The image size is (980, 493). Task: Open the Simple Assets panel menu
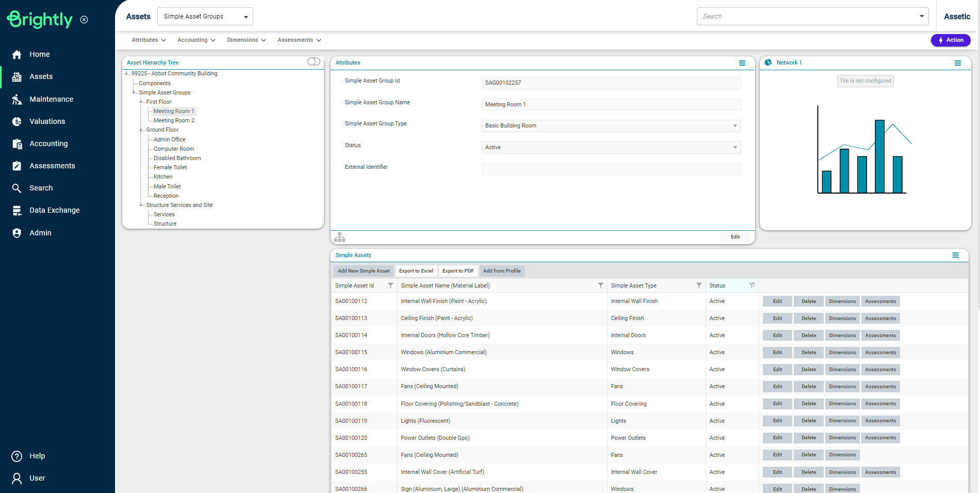click(955, 255)
